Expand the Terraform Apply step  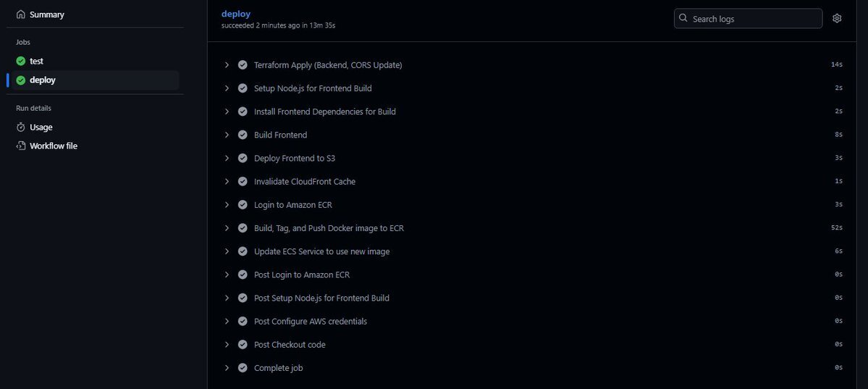[227, 65]
